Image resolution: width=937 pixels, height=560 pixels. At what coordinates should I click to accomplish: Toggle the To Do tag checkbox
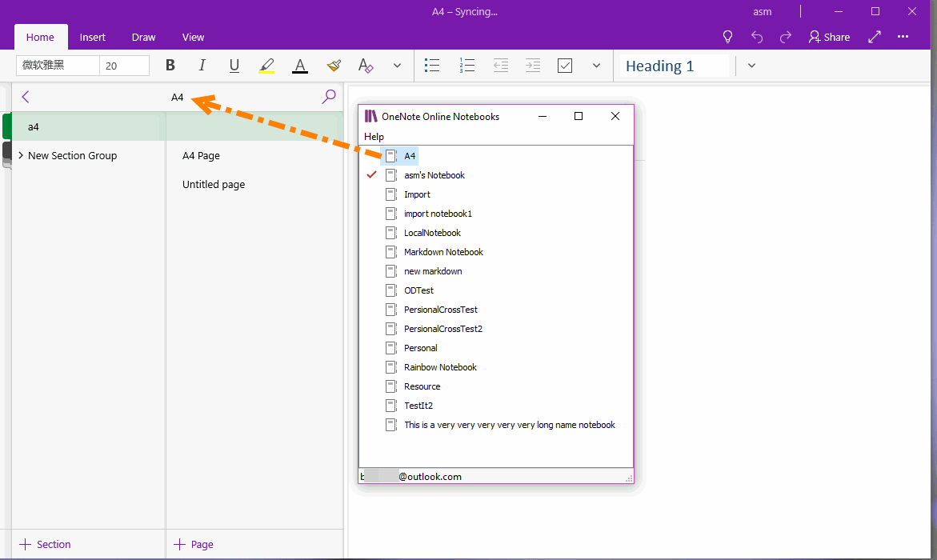[x=565, y=66]
